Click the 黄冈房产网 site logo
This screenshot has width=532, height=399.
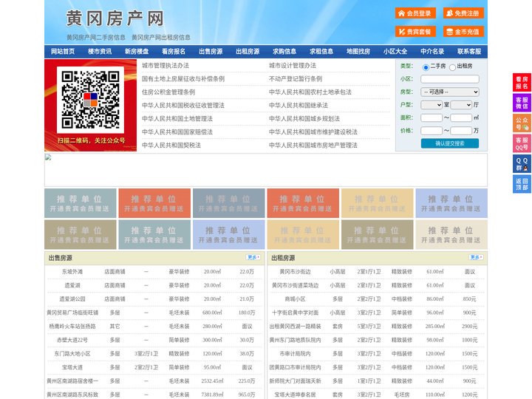click(x=115, y=18)
